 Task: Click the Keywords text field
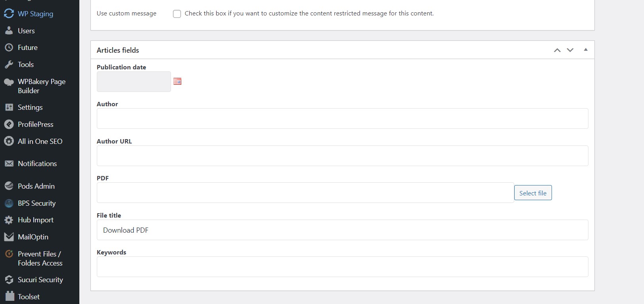tap(342, 267)
